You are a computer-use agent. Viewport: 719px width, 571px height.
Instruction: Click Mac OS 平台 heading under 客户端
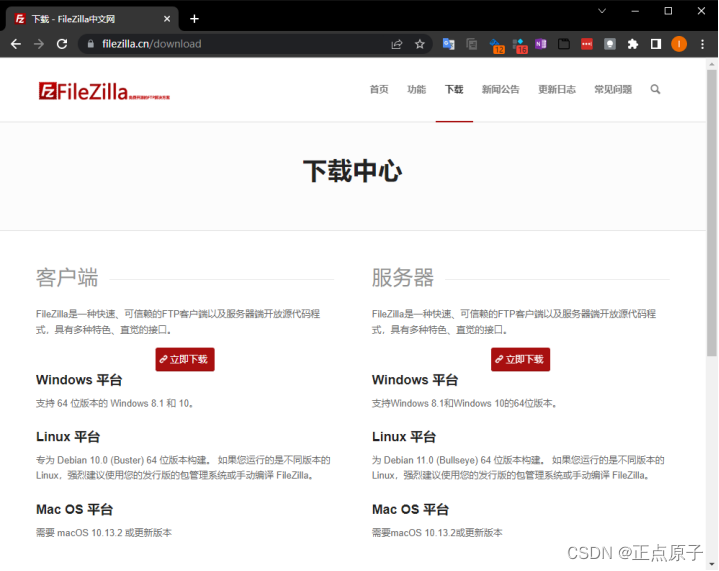tap(74, 510)
